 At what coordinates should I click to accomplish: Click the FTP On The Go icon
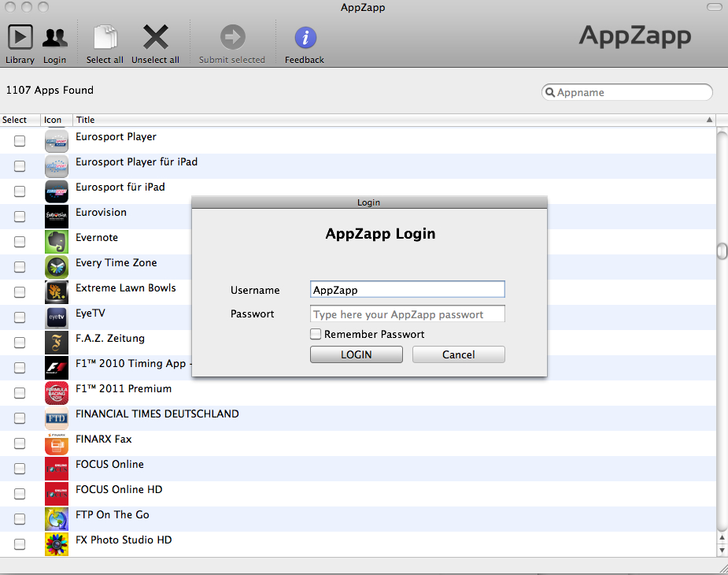(x=57, y=519)
